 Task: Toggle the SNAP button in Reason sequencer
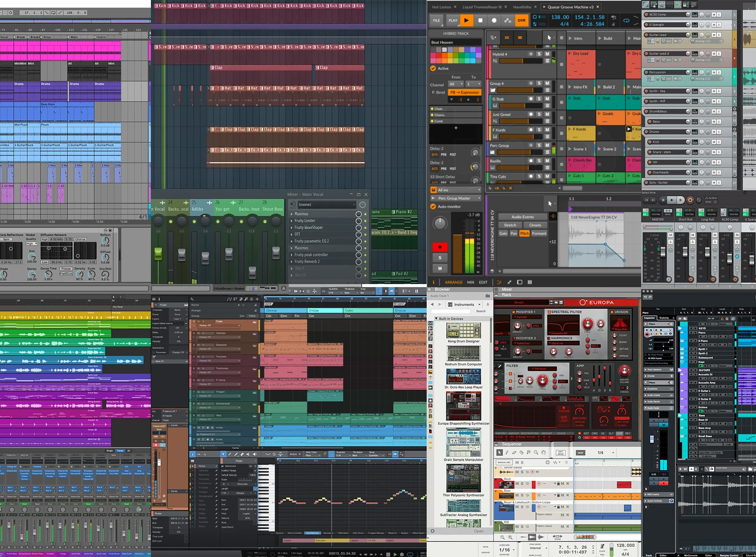(x=580, y=453)
